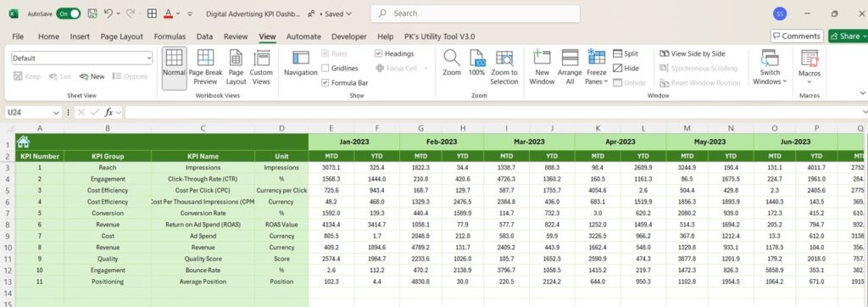Click the Share button

848,36
